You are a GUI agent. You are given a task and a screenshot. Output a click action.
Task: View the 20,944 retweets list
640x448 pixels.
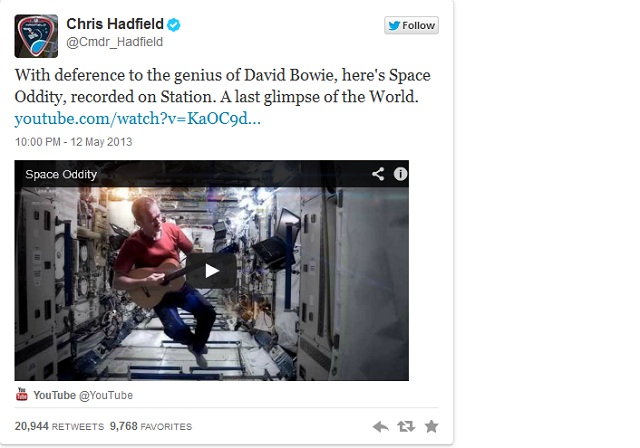coord(59,426)
